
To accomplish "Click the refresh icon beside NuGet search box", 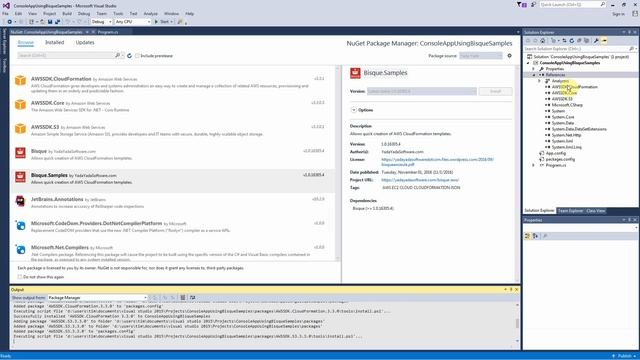I will coord(129,56).
